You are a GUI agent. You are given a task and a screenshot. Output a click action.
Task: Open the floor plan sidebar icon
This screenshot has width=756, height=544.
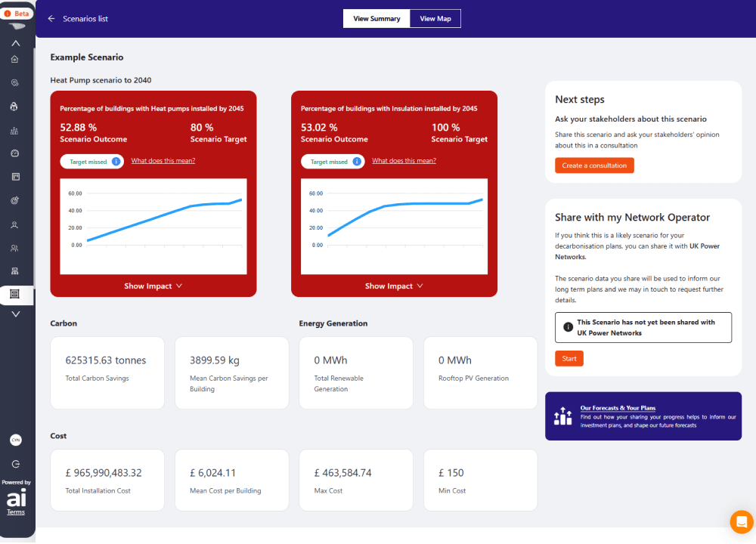15,177
